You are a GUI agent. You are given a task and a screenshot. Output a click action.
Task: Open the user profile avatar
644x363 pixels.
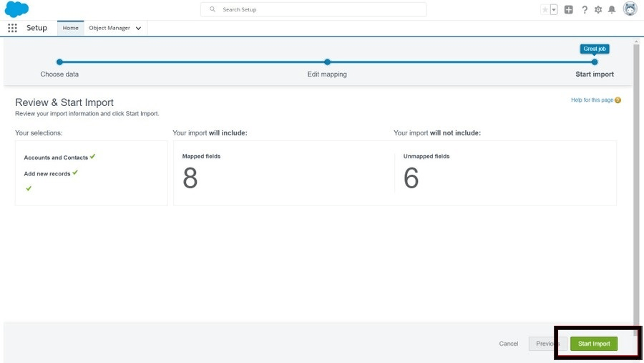point(630,9)
